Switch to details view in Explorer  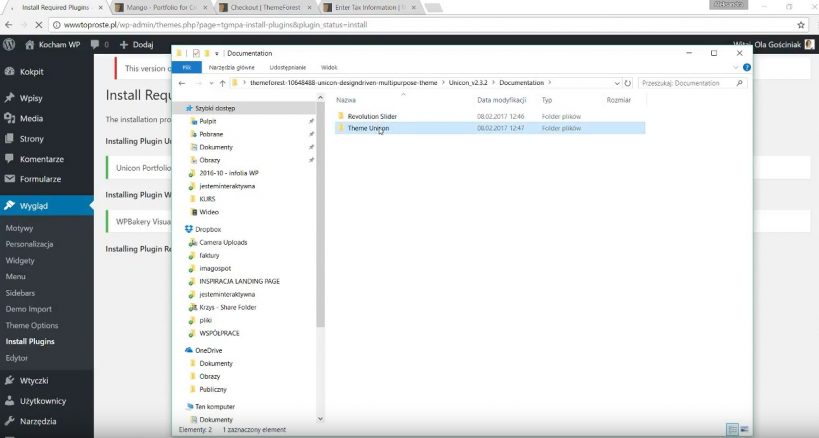(732, 430)
